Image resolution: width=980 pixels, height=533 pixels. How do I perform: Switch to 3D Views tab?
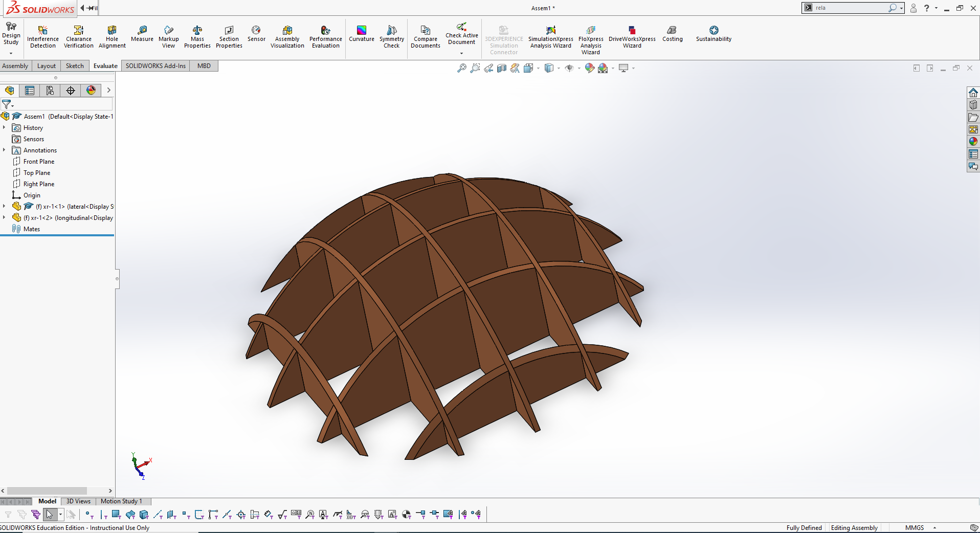(x=78, y=501)
